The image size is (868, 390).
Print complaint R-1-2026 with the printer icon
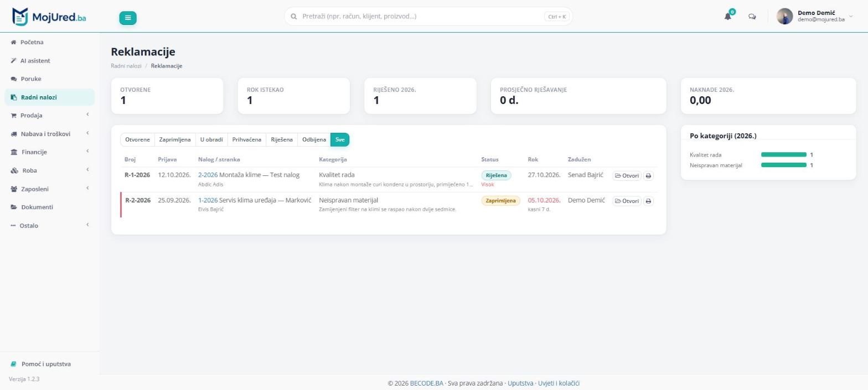pos(648,176)
